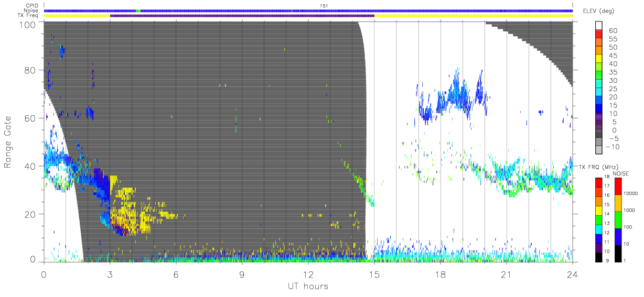Click the yellow scatter cluster near gate 20
The width and height of the screenshot is (644, 297).
pos(131,214)
